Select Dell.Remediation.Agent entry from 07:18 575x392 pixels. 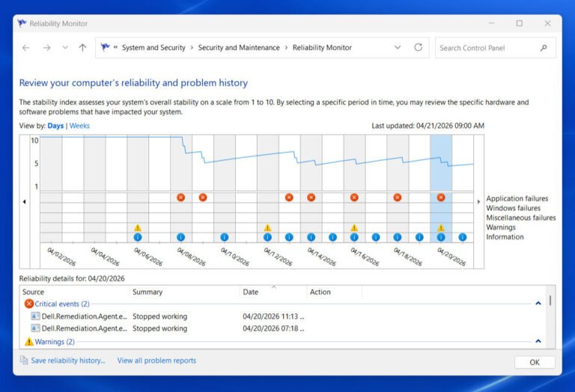coord(168,328)
